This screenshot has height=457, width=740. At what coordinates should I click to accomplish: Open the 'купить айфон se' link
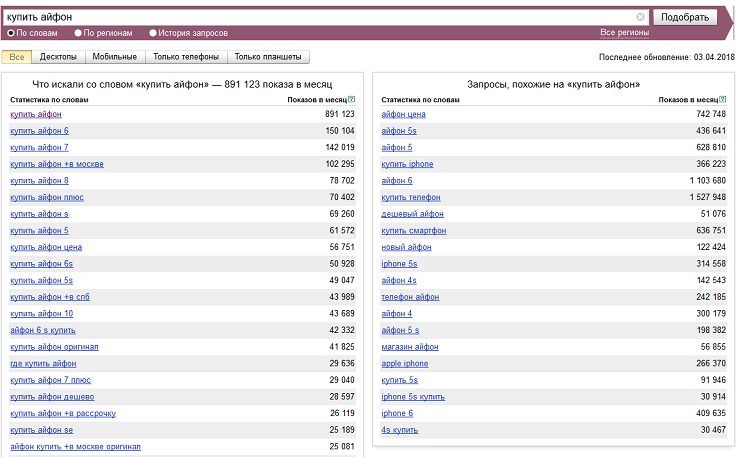[x=42, y=430]
